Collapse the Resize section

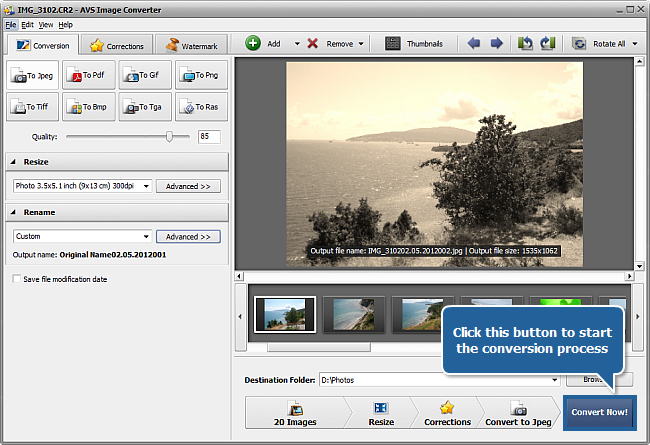13,162
